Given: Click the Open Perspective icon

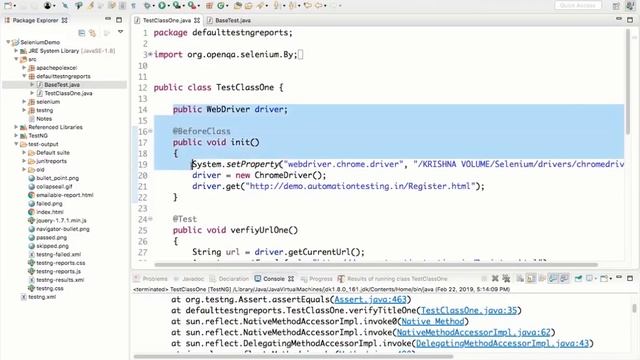Looking at the screenshot, I should (x=616, y=6).
